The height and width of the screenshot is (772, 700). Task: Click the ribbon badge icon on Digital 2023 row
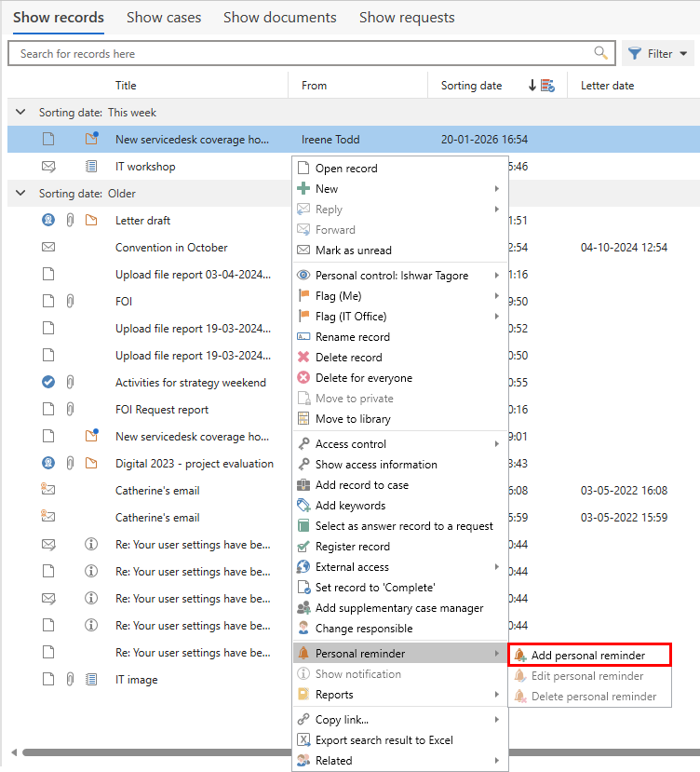click(x=48, y=463)
